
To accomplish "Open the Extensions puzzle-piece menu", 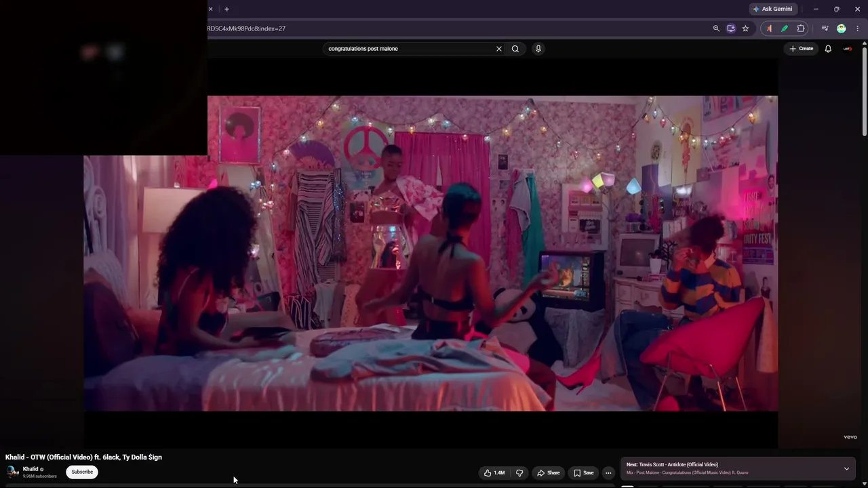I will (x=801, y=28).
